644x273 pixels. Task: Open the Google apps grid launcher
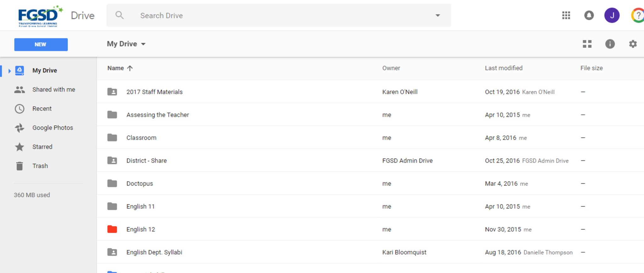(x=566, y=15)
